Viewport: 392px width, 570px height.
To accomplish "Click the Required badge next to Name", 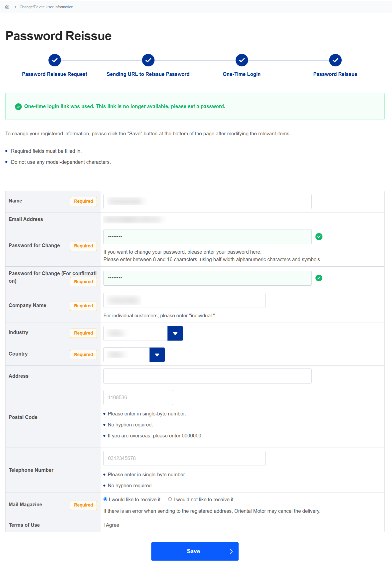I will 83,201.
